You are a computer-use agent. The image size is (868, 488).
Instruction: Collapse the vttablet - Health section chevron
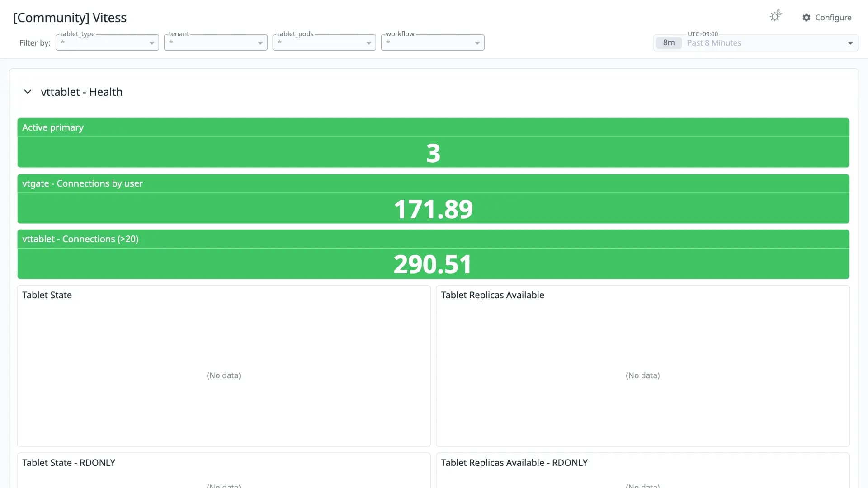point(28,92)
